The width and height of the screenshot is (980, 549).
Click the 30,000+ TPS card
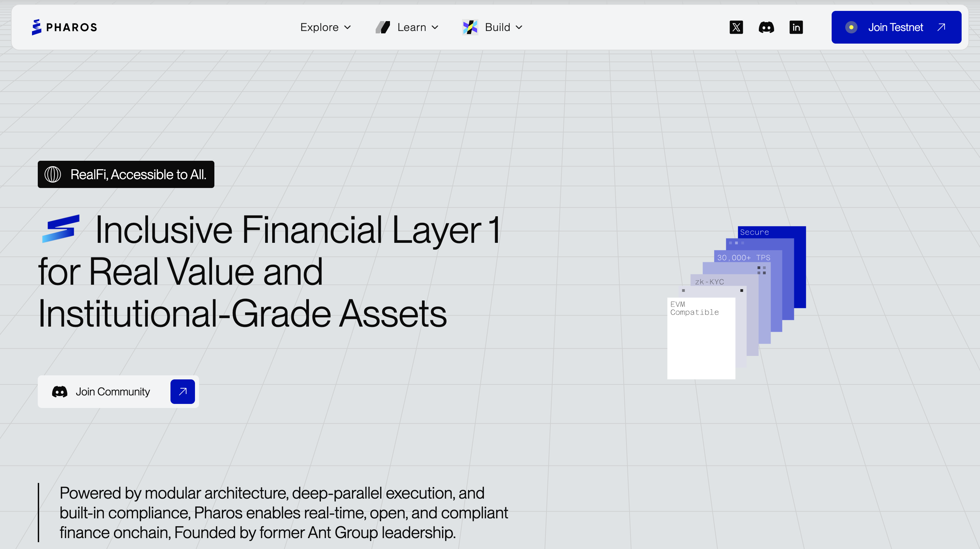pos(744,257)
